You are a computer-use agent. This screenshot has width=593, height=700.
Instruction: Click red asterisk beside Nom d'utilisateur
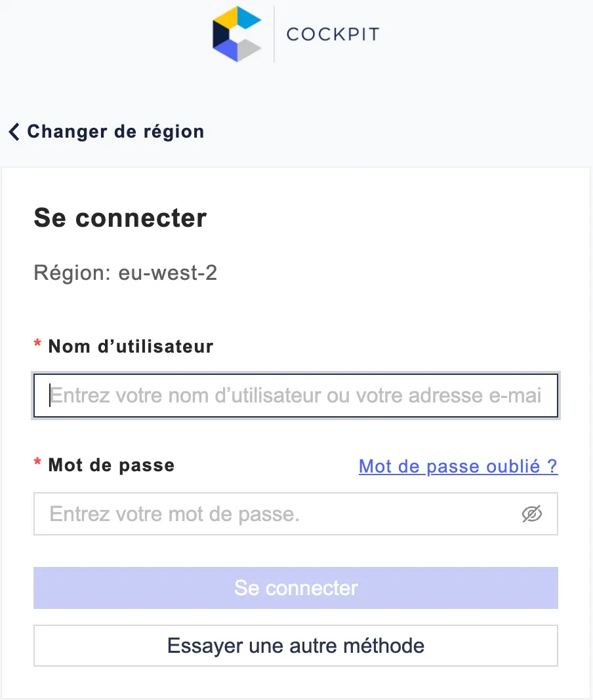click(37, 345)
